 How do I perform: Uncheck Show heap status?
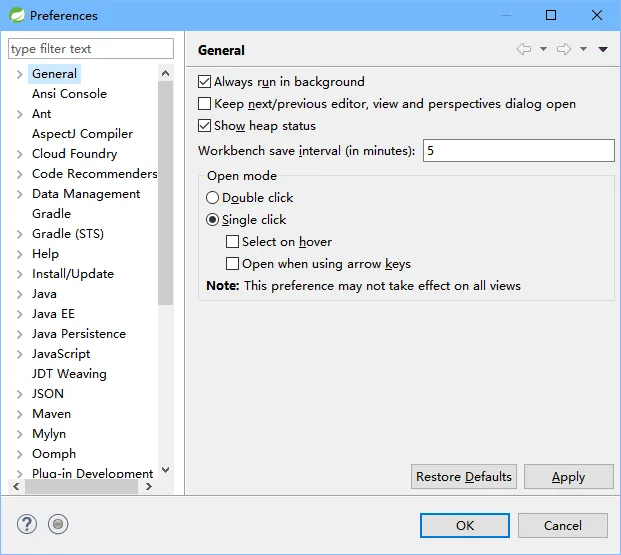coord(205,126)
